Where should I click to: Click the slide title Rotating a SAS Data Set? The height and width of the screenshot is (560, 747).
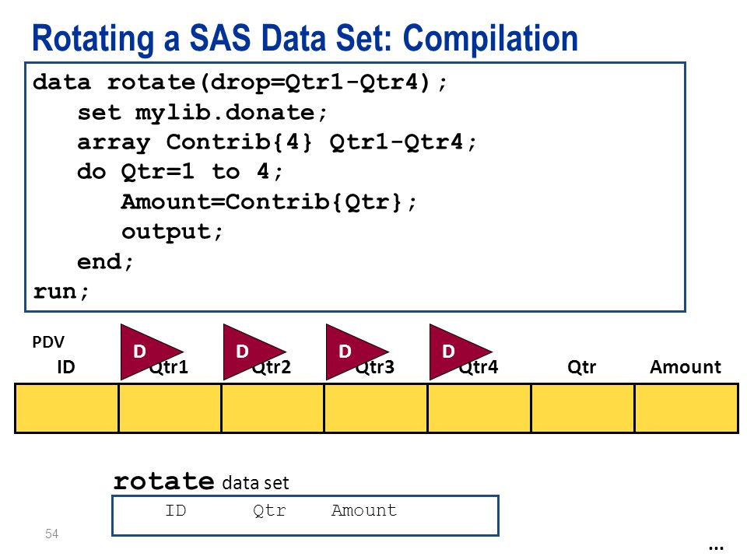coord(305,38)
